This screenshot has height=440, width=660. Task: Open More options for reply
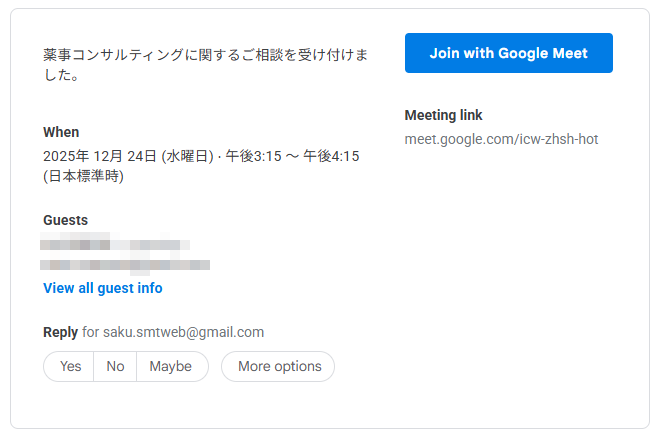click(279, 366)
